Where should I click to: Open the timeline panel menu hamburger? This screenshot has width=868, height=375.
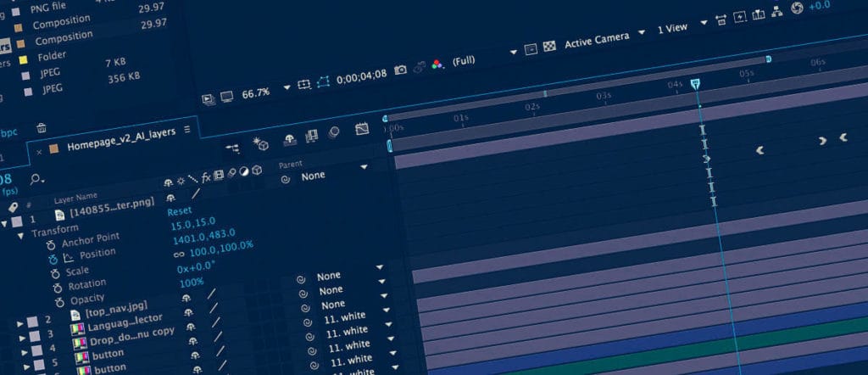(187, 129)
